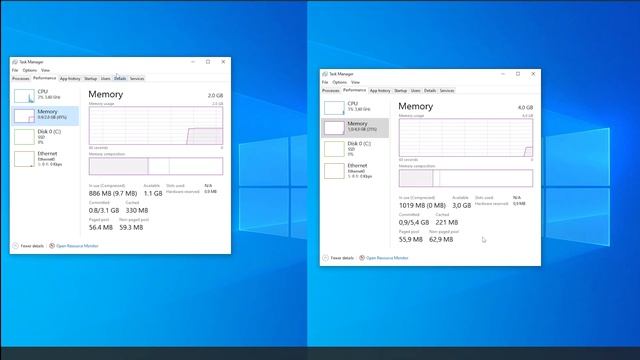Click committed value 0.8/3.1 GB
Viewport: 640px width, 360px height.
(x=104, y=211)
